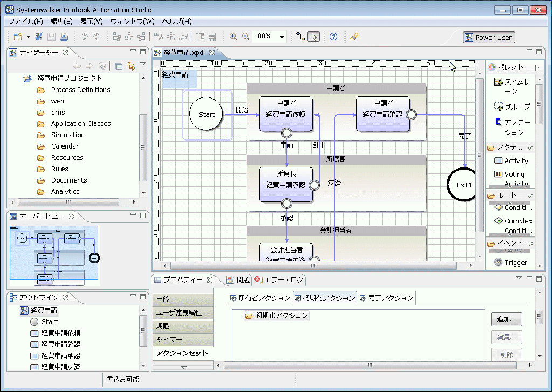Image resolution: width=552 pixels, height=392 pixels.
Task: Expand the パレット palette flyout arrow
Action: tap(536, 67)
